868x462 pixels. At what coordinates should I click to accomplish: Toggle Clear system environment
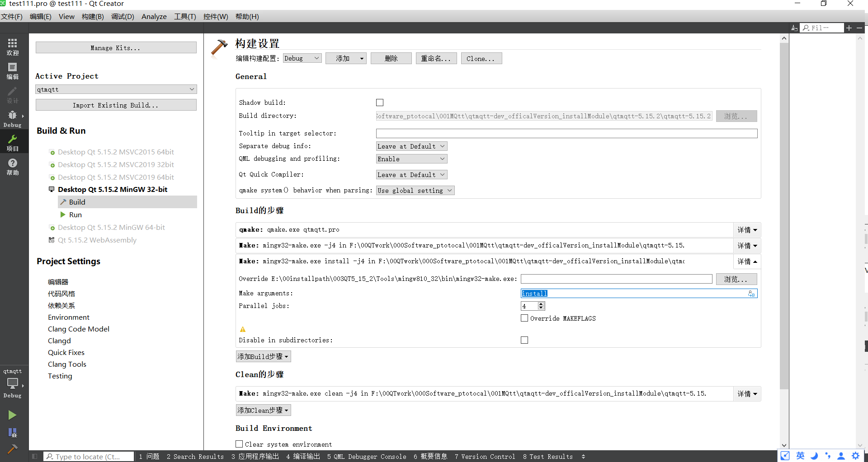(x=239, y=444)
